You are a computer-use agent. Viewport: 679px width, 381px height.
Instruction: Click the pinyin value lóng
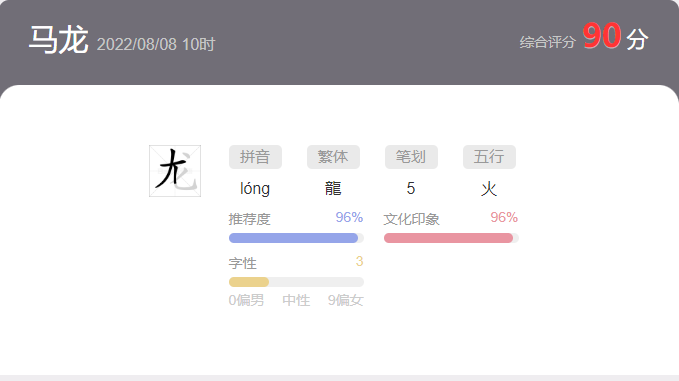[x=255, y=189]
